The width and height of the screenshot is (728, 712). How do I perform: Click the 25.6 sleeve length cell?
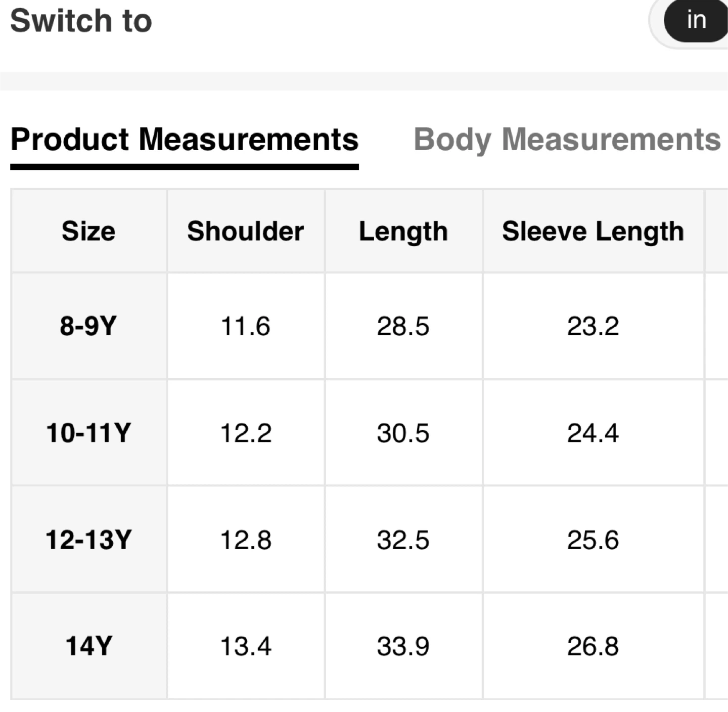[x=593, y=540]
